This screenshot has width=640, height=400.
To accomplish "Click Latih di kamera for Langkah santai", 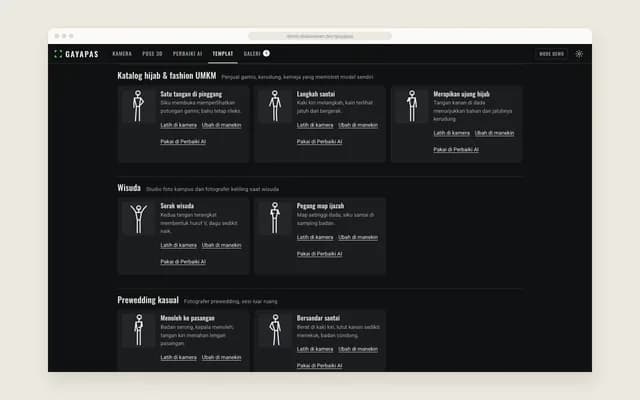I will [x=315, y=125].
